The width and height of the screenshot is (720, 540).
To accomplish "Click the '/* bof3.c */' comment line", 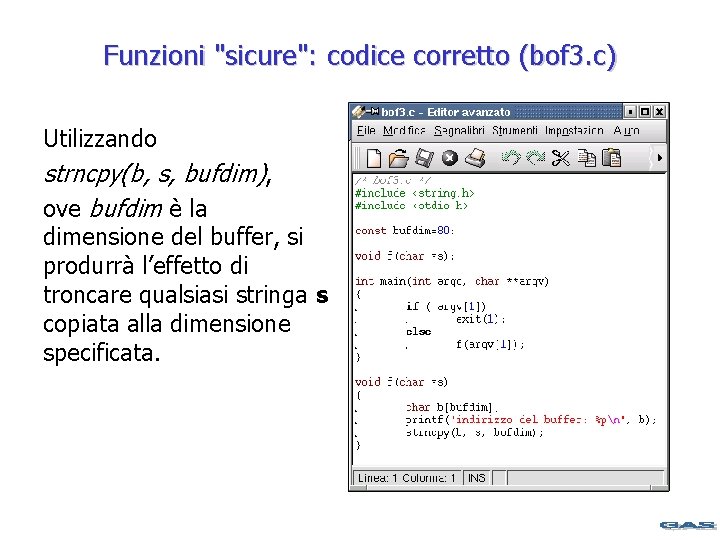I will 393,180.
